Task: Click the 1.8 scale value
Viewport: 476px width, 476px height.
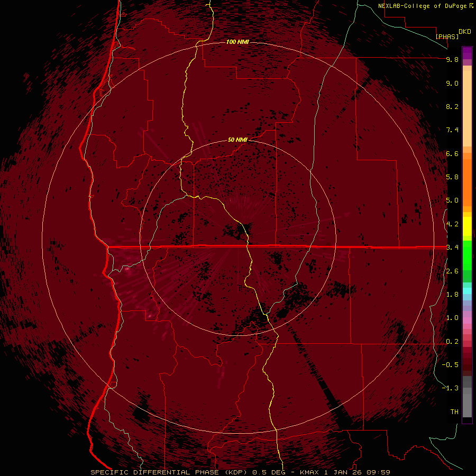Action: pyautogui.click(x=452, y=295)
